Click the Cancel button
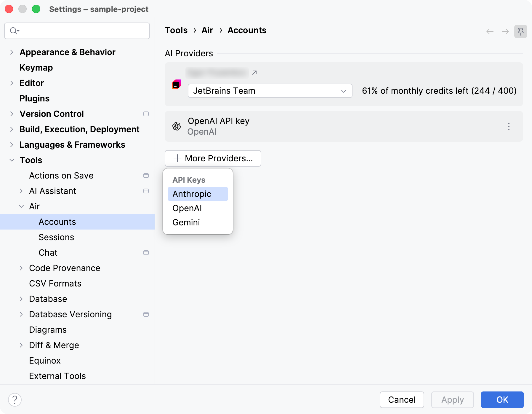 (x=402, y=400)
